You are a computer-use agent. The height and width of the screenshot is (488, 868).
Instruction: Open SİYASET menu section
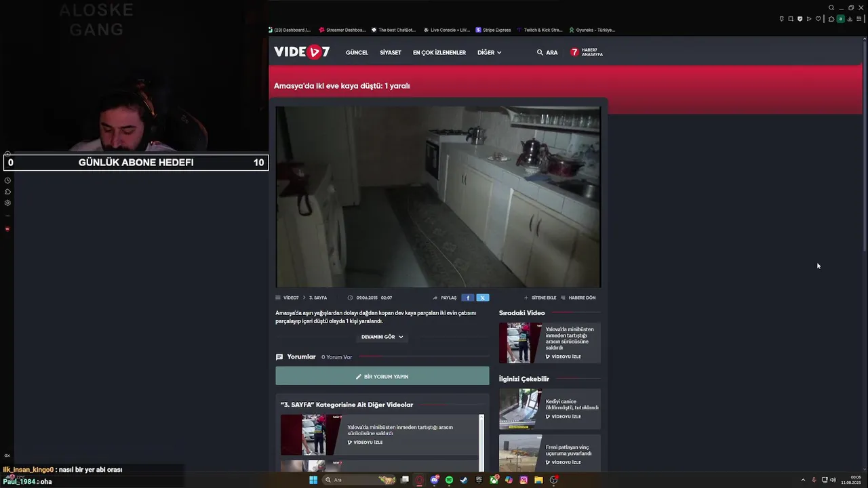tap(390, 52)
